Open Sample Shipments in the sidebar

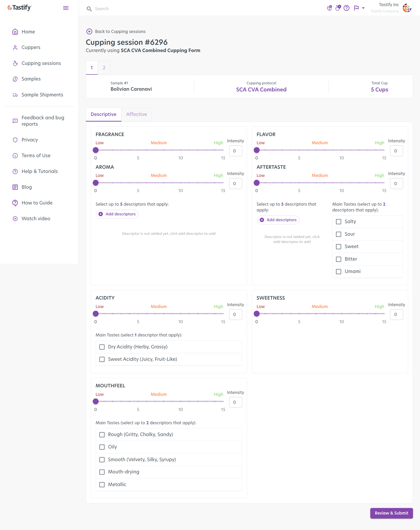(42, 95)
